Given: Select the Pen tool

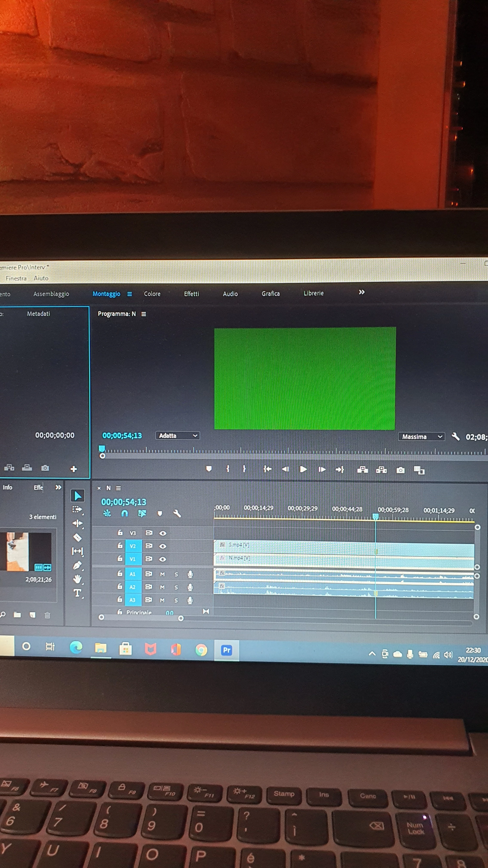Looking at the screenshot, I should [x=77, y=565].
